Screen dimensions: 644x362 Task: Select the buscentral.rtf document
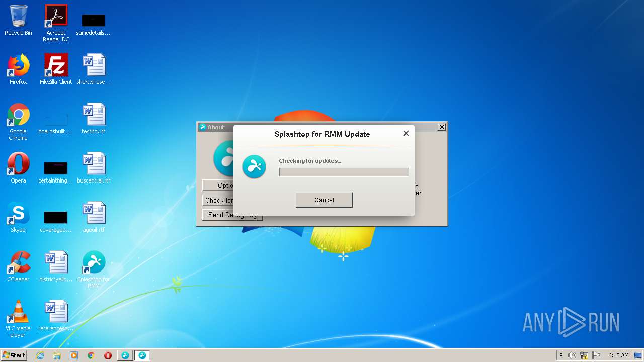click(x=94, y=168)
